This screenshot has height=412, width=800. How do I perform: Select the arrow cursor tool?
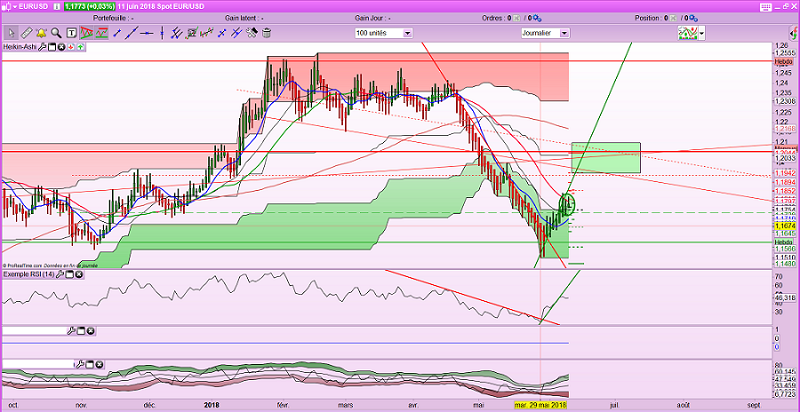tap(11, 33)
